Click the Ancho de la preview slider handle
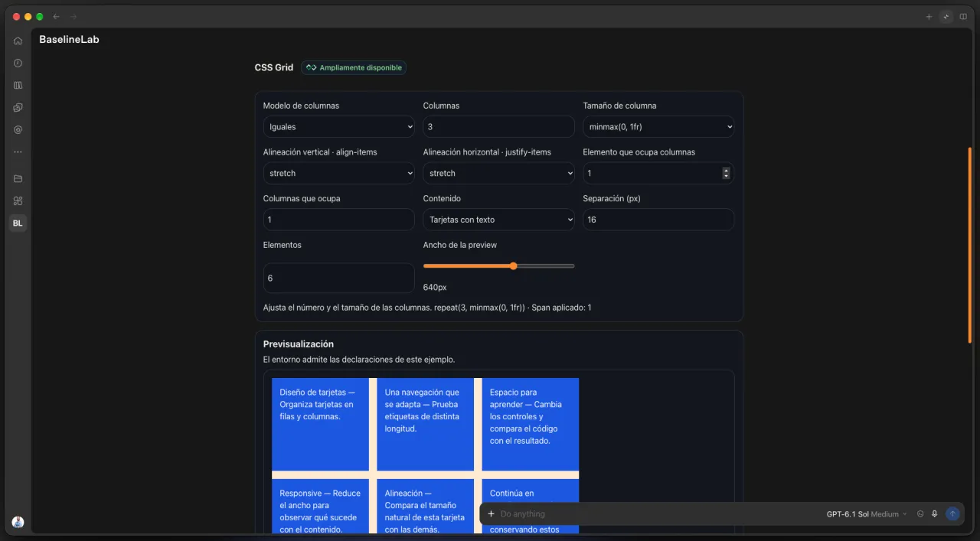The image size is (980, 541). (513, 266)
